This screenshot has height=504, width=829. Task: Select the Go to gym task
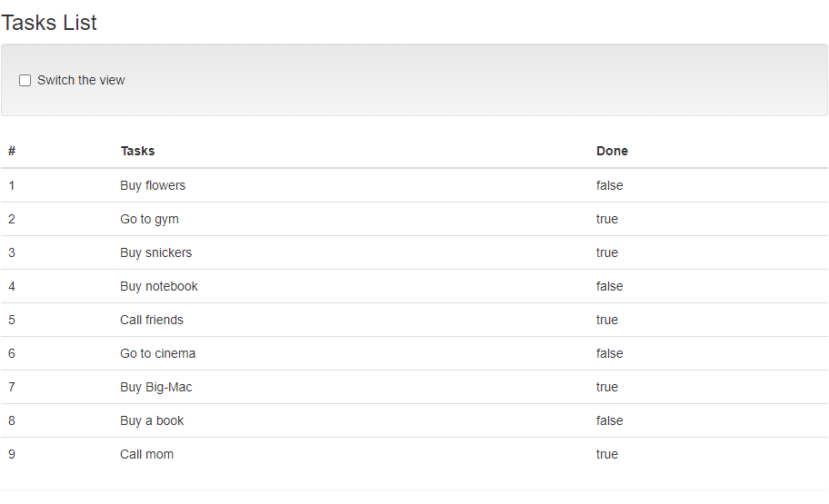(x=149, y=219)
